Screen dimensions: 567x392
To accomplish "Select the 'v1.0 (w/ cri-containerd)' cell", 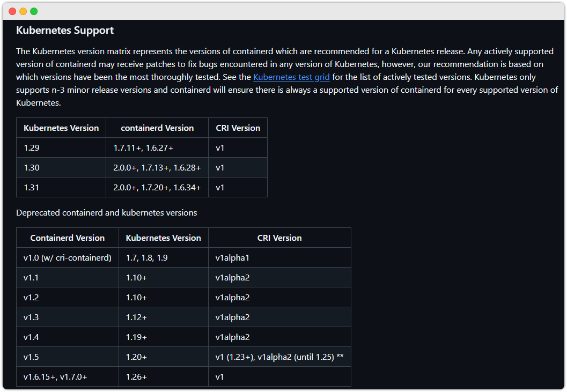I will tap(68, 257).
